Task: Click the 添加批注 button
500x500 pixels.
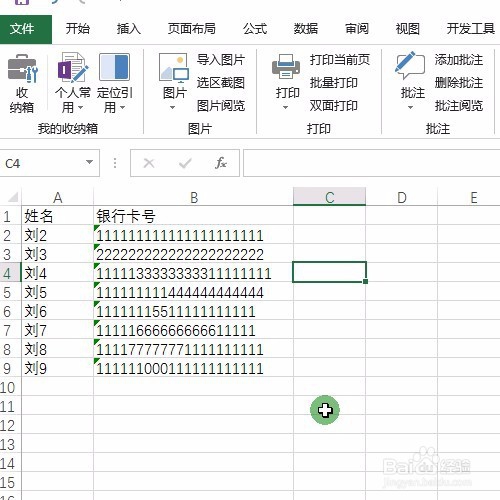Action: point(459,60)
